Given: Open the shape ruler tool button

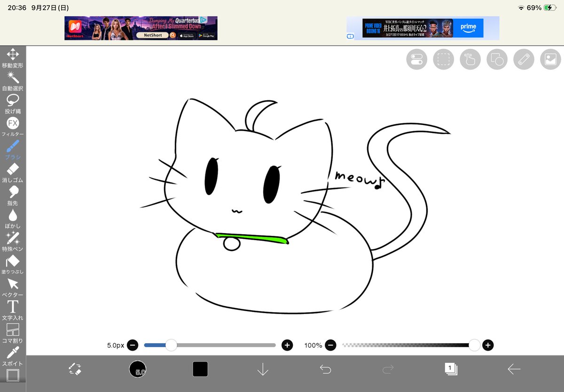Looking at the screenshot, I should coord(497,59).
